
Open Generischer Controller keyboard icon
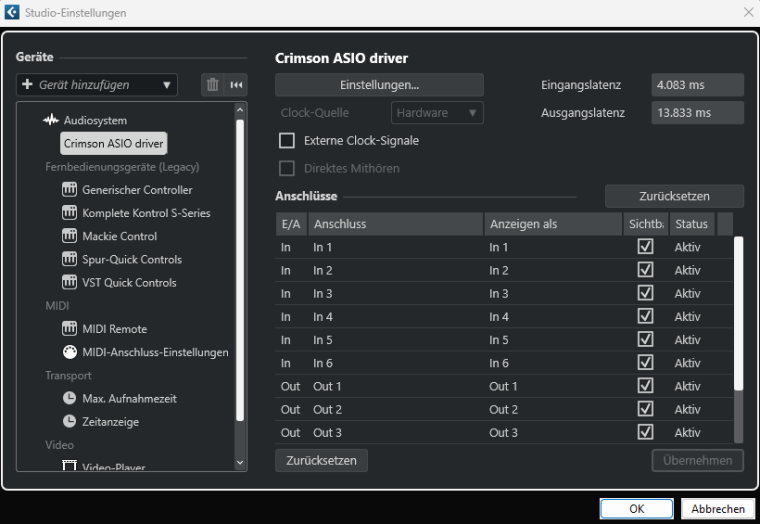70,190
